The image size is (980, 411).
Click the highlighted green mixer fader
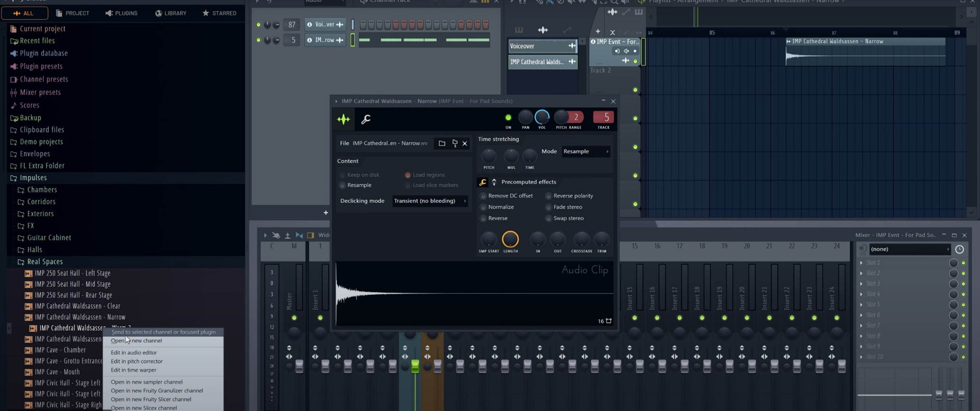tap(415, 366)
